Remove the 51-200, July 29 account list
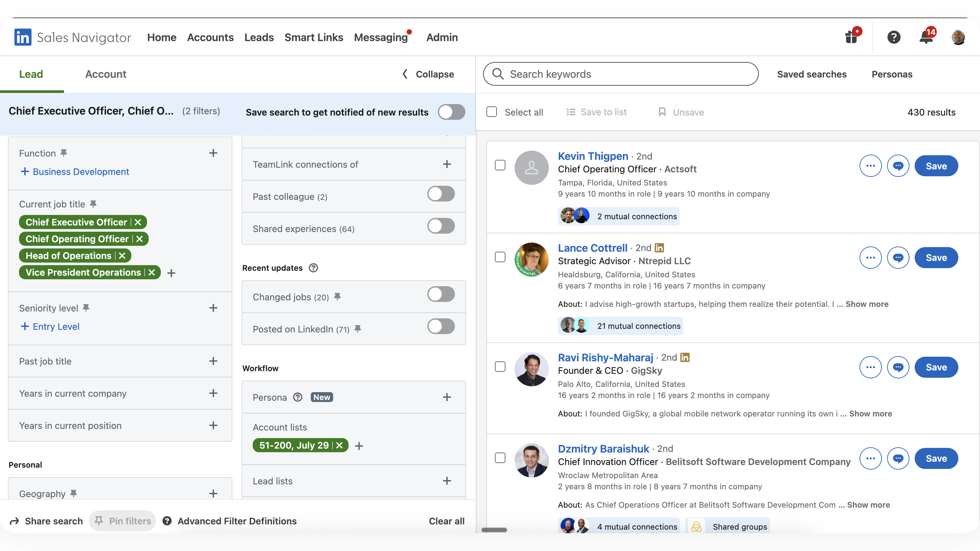980x551 pixels. pyautogui.click(x=339, y=445)
